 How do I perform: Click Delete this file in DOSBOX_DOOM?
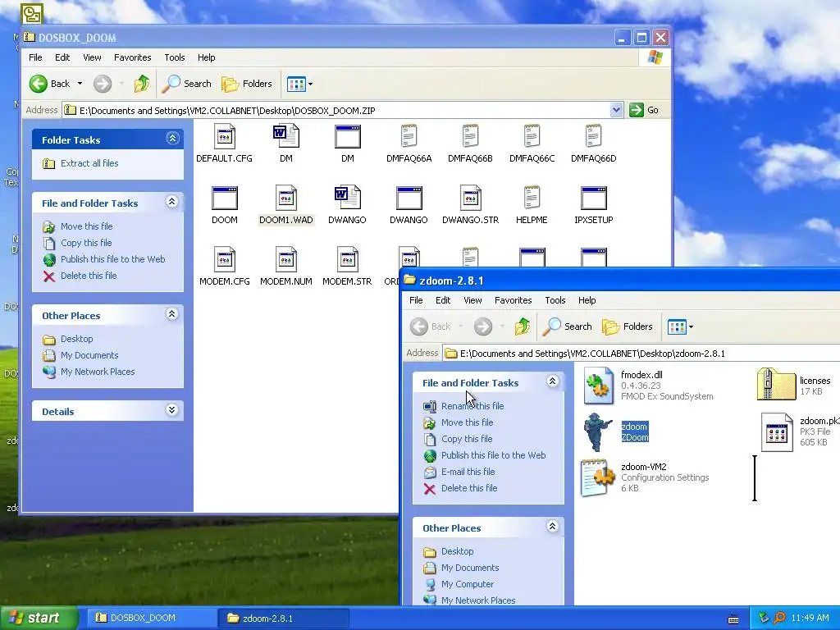click(89, 276)
